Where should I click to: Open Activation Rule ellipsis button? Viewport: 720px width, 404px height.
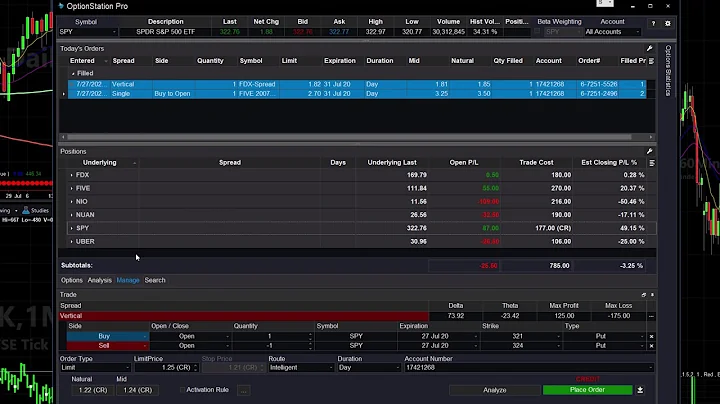244,390
